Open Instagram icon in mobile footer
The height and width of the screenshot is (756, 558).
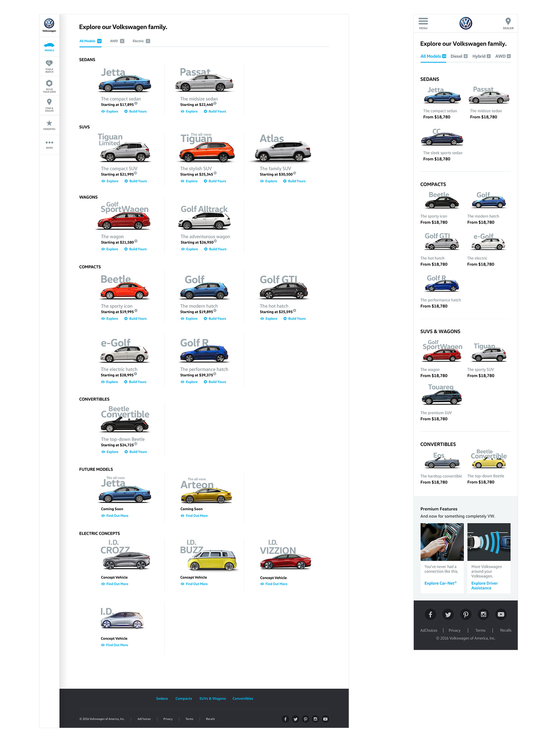point(483,614)
